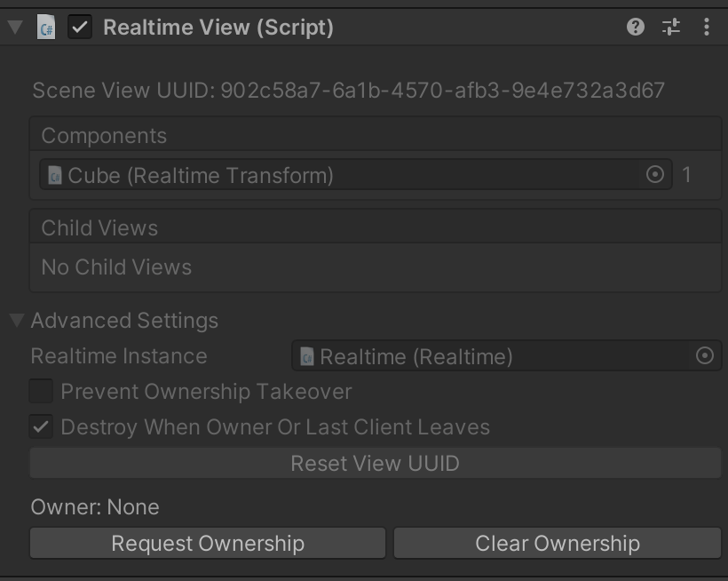Open the component presets slider icon
The height and width of the screenshot is (581, 728).
tap(671, 27)
